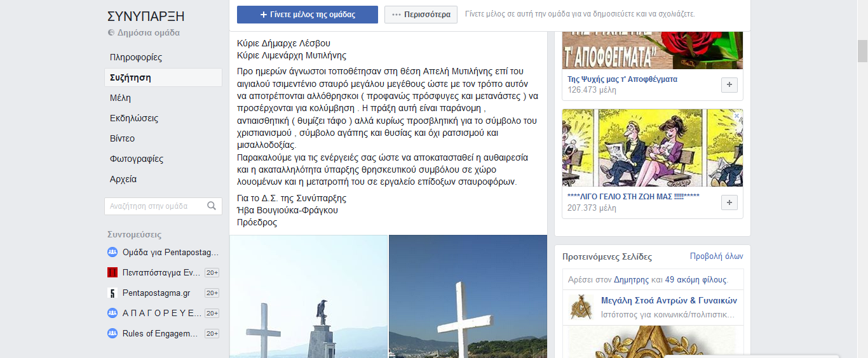
Task: Click Προβολή όλων link in suggested pages
Action: point(716,256)
